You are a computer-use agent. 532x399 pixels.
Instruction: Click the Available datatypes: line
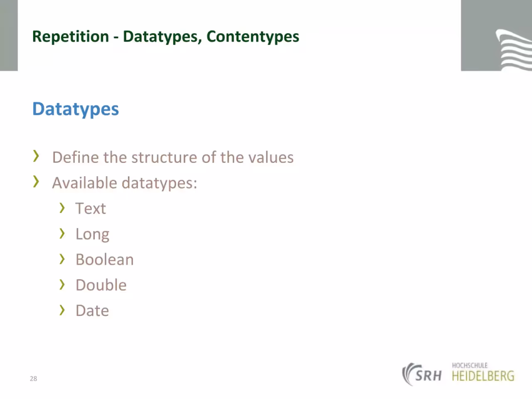(125, 183)
